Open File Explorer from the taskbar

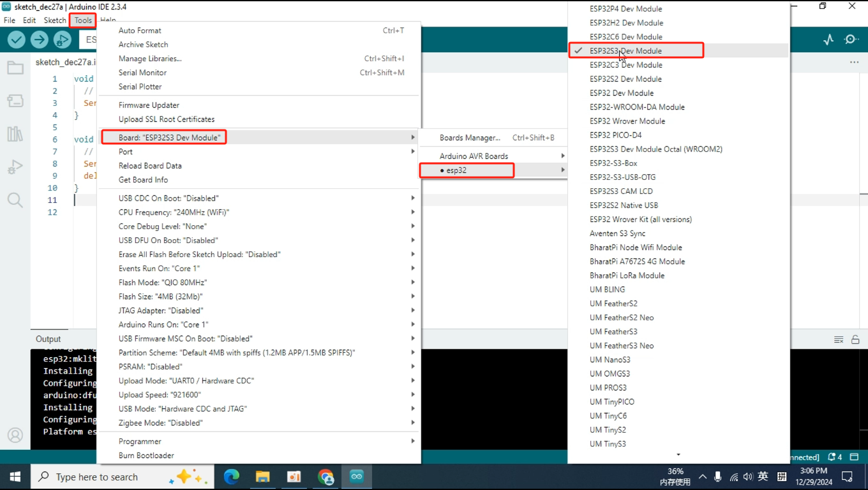[x=262, y=477]
